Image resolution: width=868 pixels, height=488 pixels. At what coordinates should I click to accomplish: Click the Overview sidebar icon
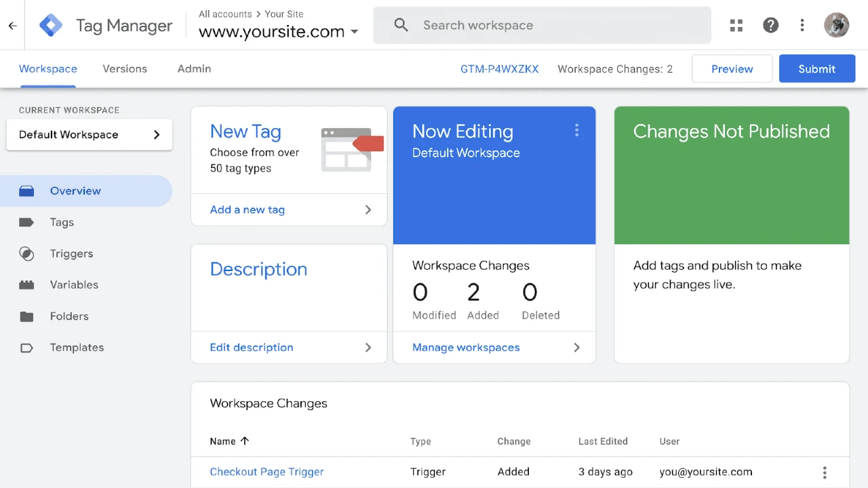[26, 191]
